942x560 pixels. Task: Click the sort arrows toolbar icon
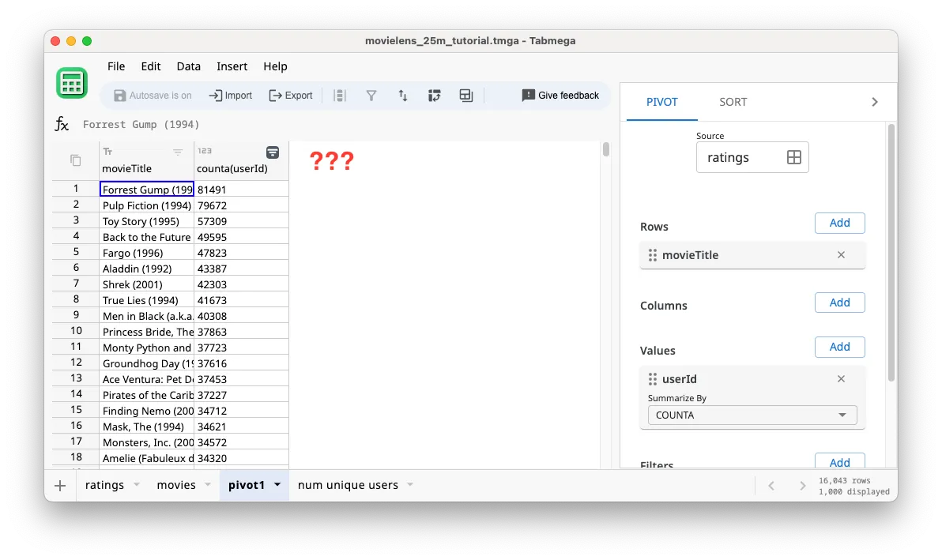(402, 95)
